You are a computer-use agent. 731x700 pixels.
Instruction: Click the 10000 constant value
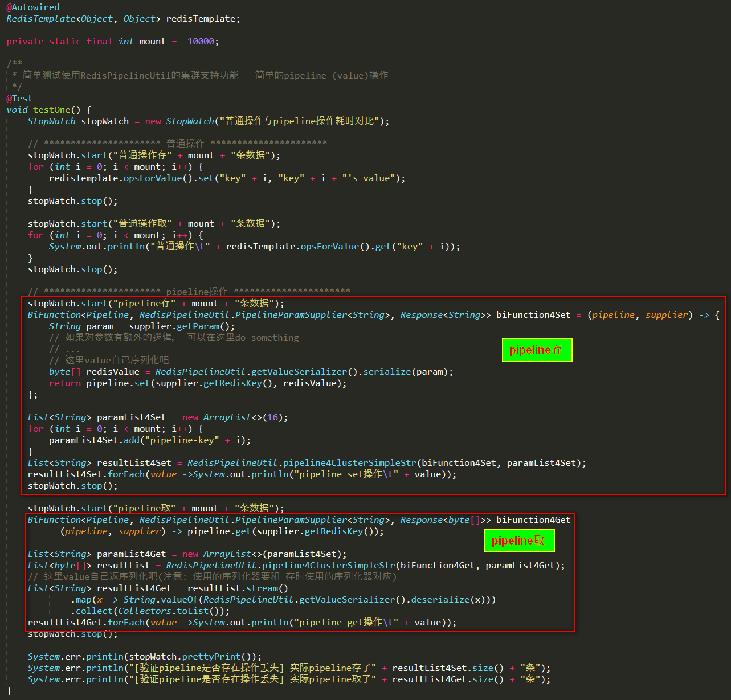pyautogui.click(x=201, y=42)
